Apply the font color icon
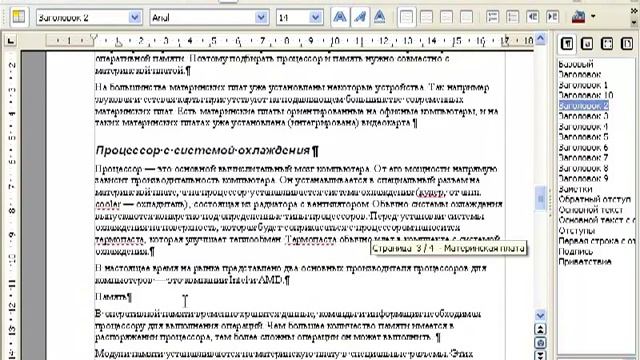640x360 pixels. [579, 17]
